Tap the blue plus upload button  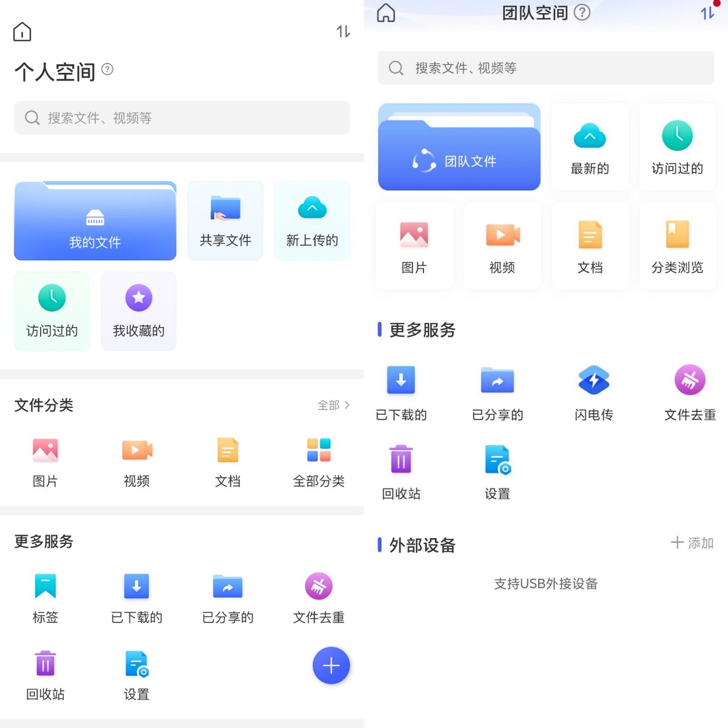(331, 666)
